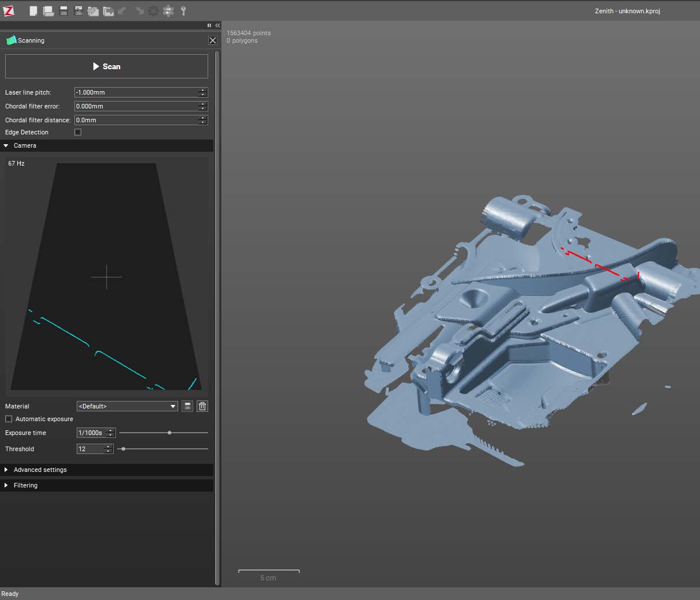Viewport: 700px width, 600px height.
Task: Toggle the Automatic exposure checkbox
Action: pyautogui.click(x=9, y=419)
